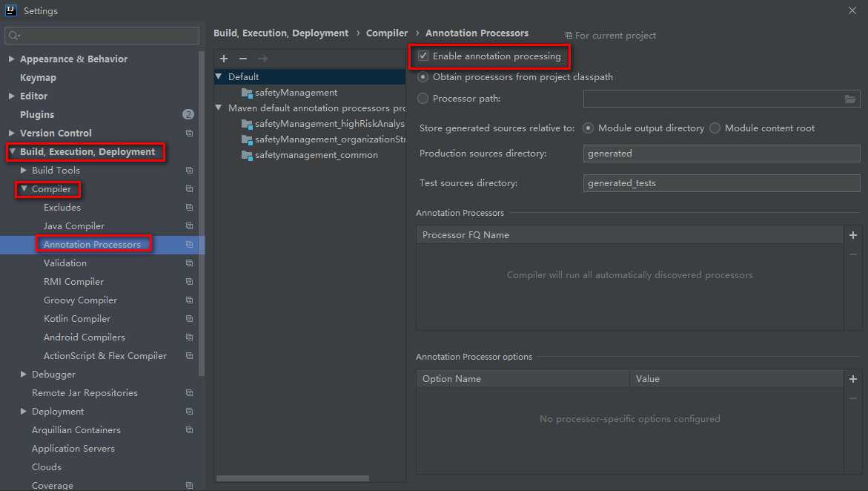Viewport: 868px width, 491px height.
Task: Open ActionScript & Flex Compiler settings
Action: tap(105, 356)
